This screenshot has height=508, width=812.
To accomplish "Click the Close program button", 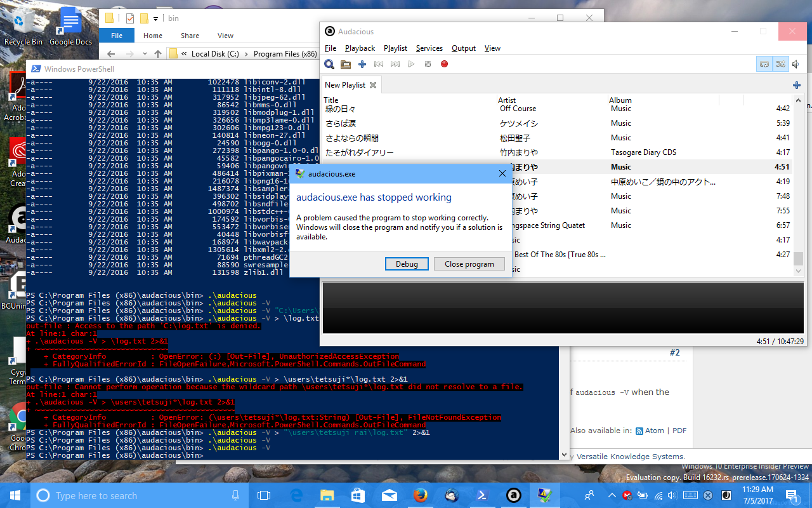I will 469,264.
